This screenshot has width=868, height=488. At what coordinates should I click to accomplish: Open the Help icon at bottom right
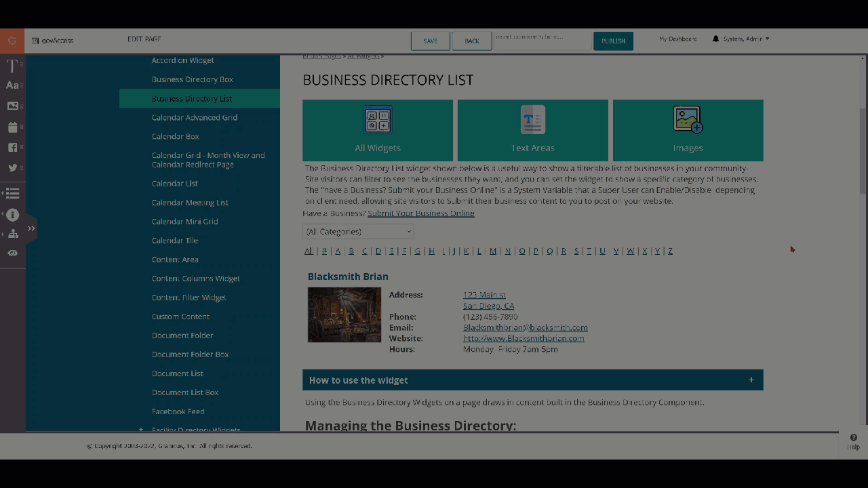click(853, 441)
